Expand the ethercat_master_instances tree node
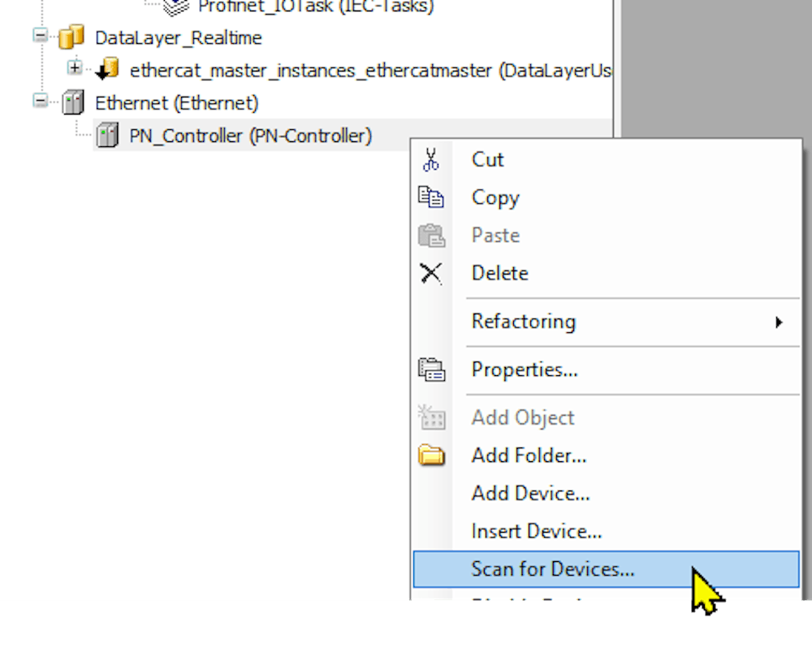The image size is (812, 657). pyautogui.click(x=75, y=68)
